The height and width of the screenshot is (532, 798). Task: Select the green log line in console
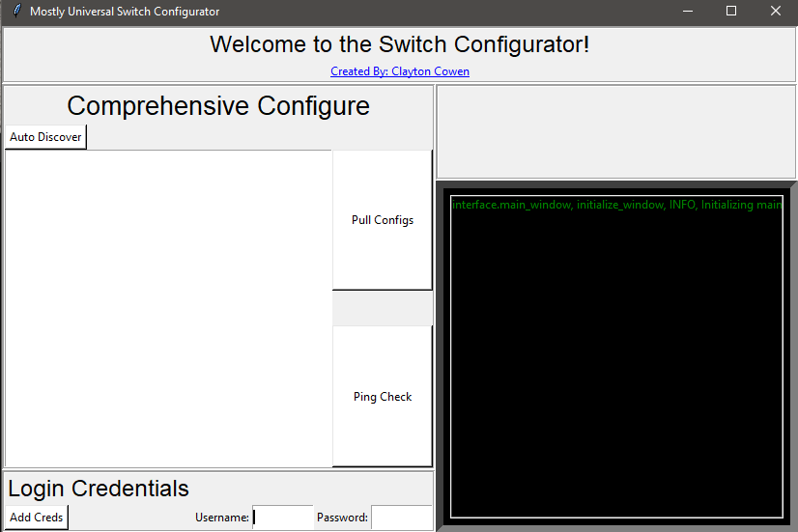616,205
